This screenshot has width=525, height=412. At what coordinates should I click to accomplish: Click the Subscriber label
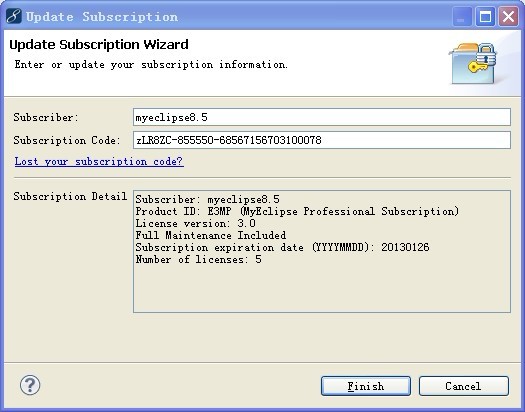coord(46,117)
